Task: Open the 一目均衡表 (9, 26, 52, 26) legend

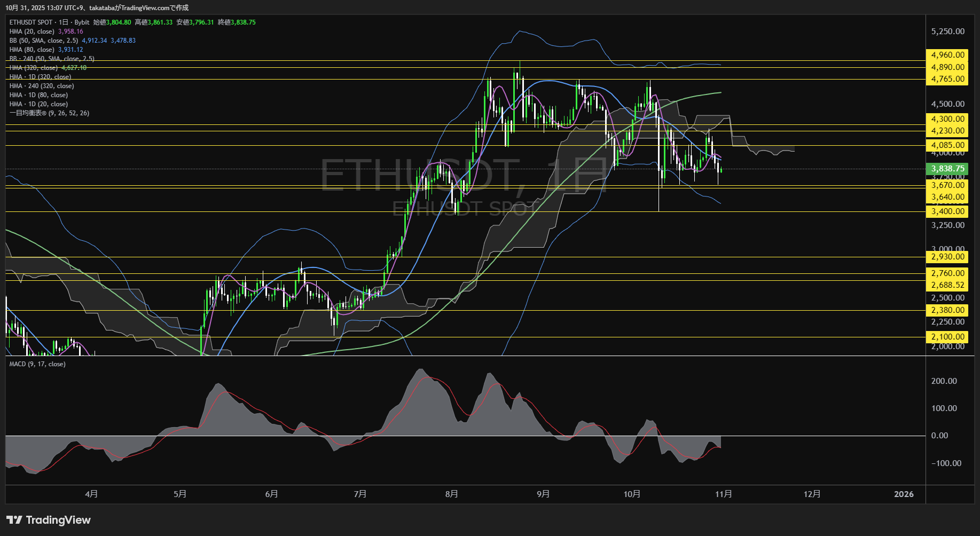Action: 49,113
